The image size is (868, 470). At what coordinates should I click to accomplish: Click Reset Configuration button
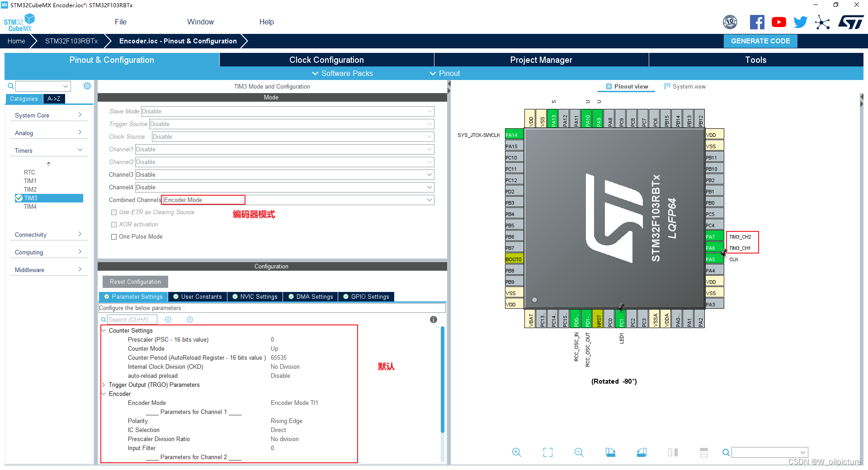click(x=135, y=282)
